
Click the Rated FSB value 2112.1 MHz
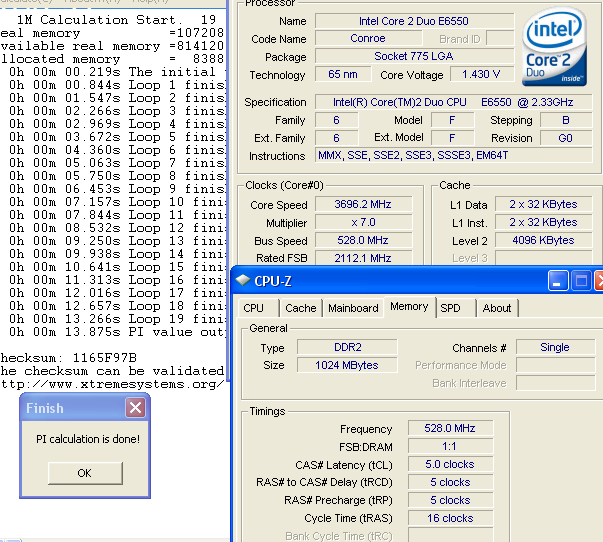363,258
